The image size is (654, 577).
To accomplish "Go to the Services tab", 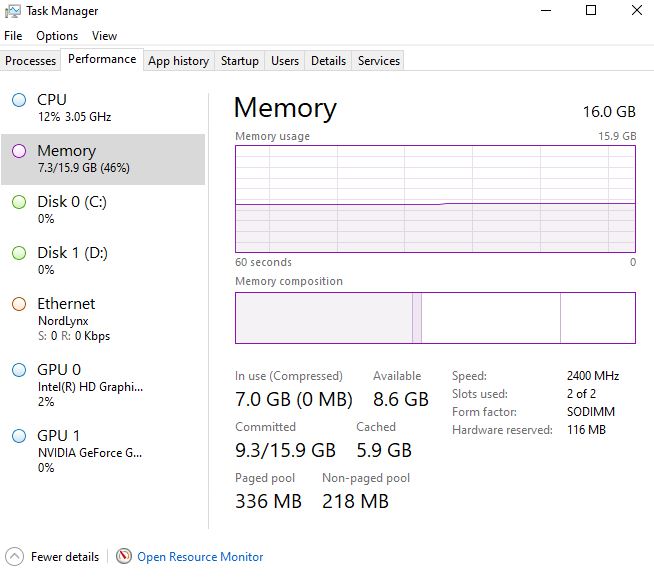I will pos(379,61).
